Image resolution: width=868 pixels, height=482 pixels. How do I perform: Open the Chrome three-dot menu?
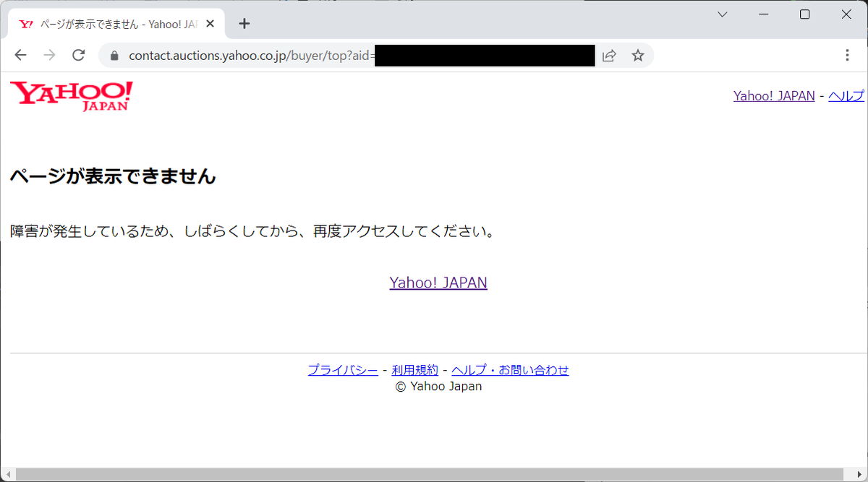848,55
